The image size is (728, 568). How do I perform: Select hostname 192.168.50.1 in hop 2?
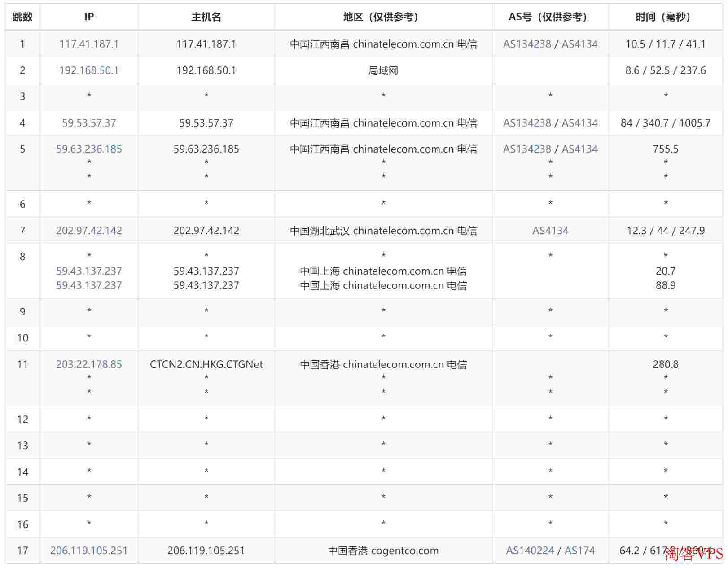[x=206, y=70]
